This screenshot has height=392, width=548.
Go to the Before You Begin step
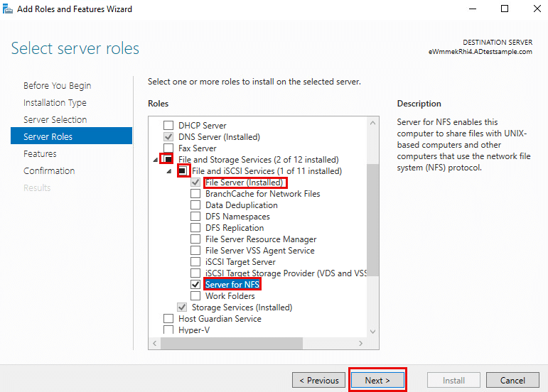(57, 86)
